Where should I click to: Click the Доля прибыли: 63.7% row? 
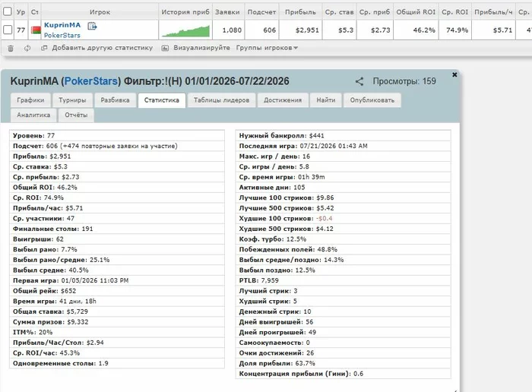(344, 363)
